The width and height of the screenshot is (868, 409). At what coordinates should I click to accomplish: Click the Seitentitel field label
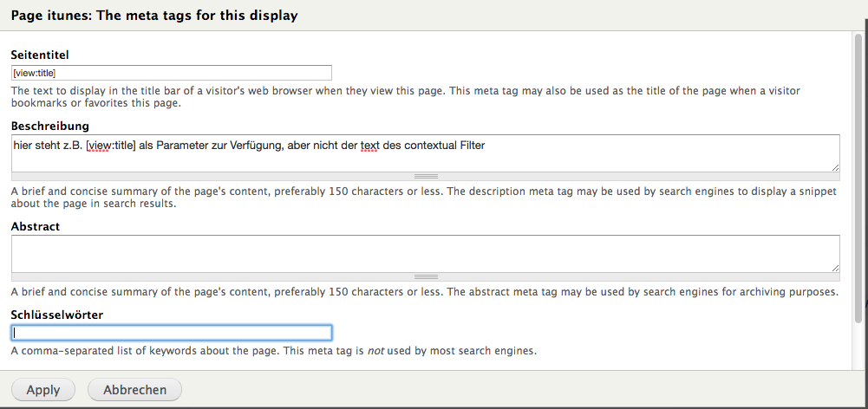pos(40,55)
